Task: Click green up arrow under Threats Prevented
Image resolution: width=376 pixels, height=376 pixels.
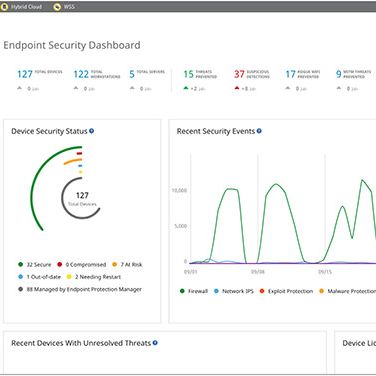Action: coord(186,88)
